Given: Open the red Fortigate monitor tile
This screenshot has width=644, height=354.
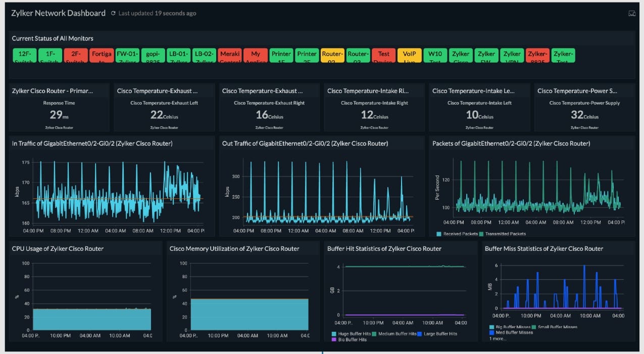Looking at the screenshot, I should point(102,56).
